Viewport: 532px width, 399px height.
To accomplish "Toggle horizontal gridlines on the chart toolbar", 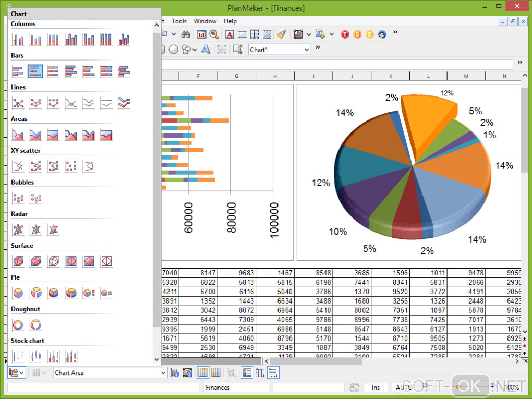I will pos(273,372).
